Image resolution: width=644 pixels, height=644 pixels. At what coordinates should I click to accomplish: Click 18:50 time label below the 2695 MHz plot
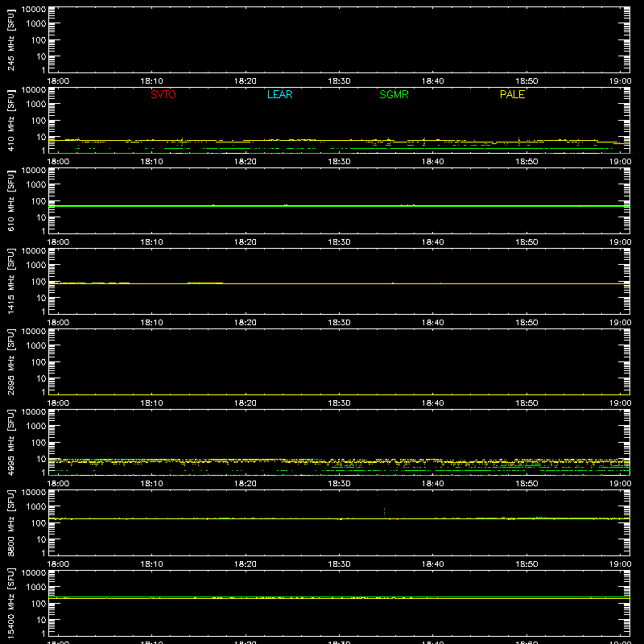526,403
